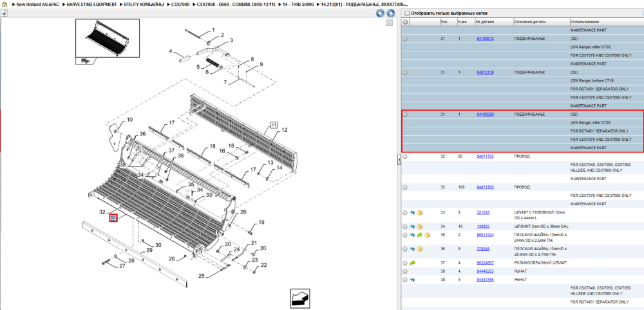Open CSX7060 - D660 - COMBINE breadcrumb
Viewport: 644px width, 310px height.
coord(235,4)
